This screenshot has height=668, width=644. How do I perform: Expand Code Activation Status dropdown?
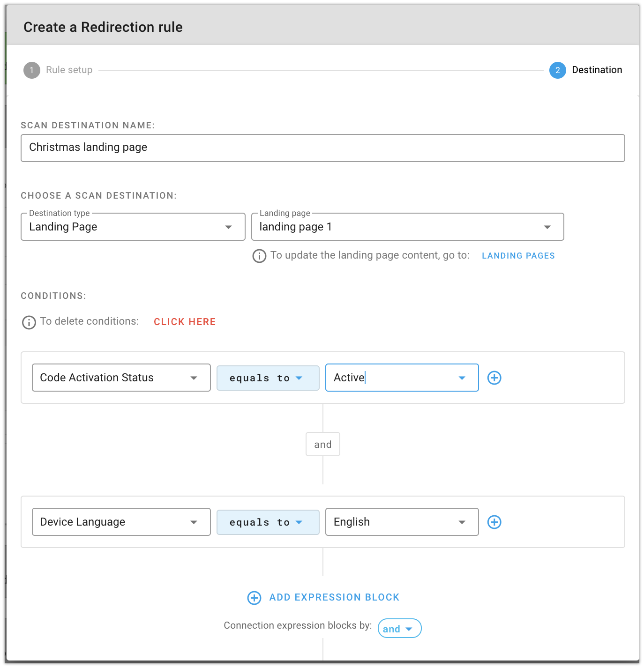pyautogui.click(x=121, y=378)
